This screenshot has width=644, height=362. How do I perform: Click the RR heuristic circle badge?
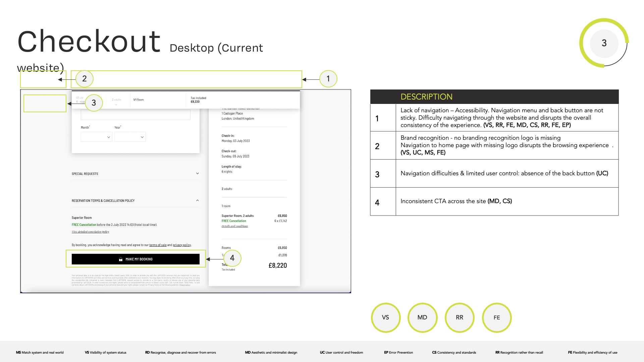[x=460, y=317]
